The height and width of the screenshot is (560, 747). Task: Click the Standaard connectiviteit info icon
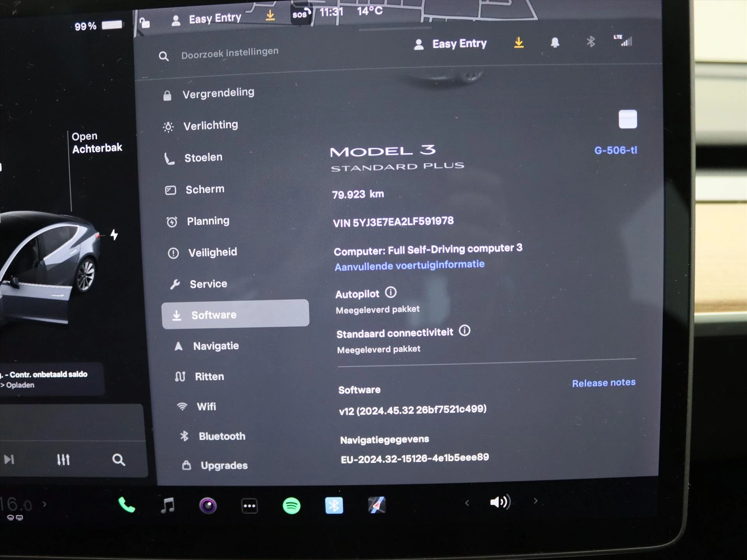[465, 331]
